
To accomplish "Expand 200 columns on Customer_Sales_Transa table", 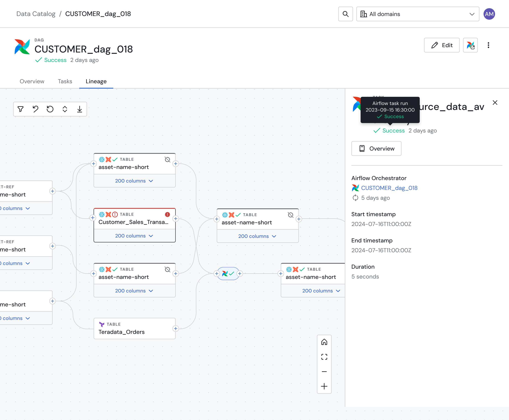I will coord(134,236).
